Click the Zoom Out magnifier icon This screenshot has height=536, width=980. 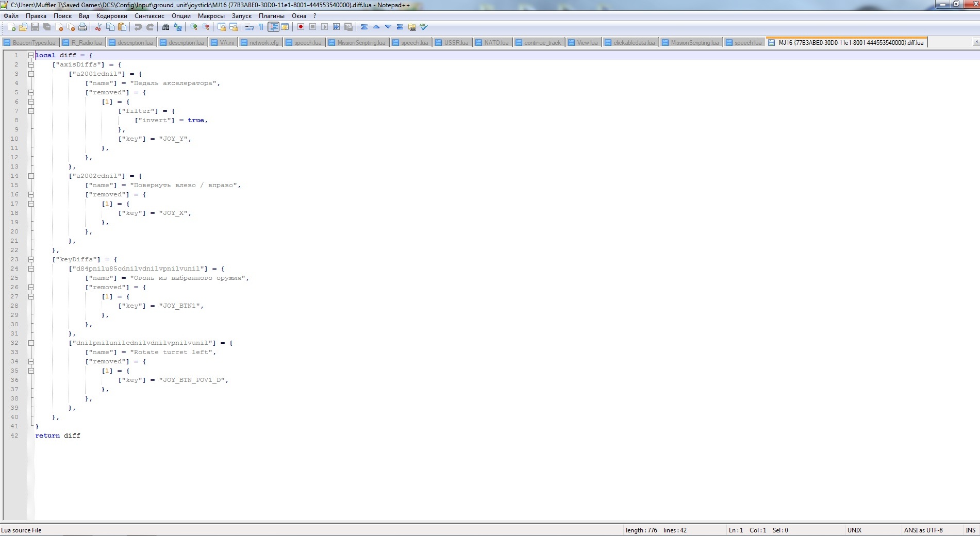click(205, 27)
